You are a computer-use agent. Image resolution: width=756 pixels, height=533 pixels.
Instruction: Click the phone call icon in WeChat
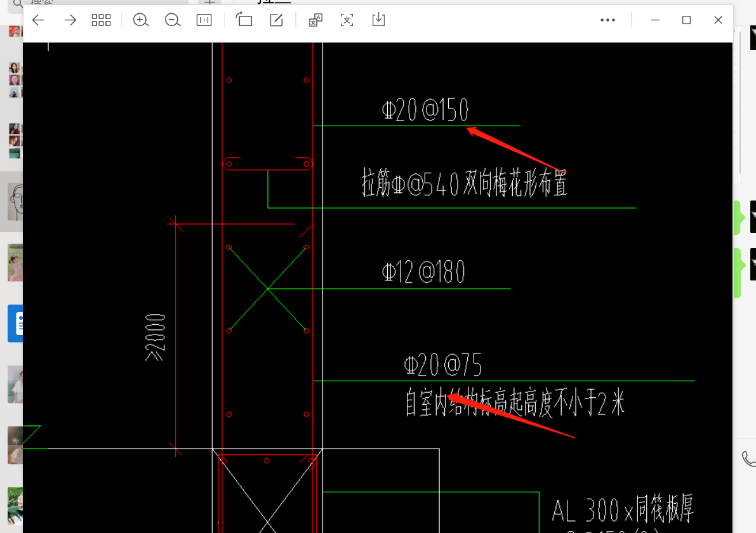click(749, 459)
